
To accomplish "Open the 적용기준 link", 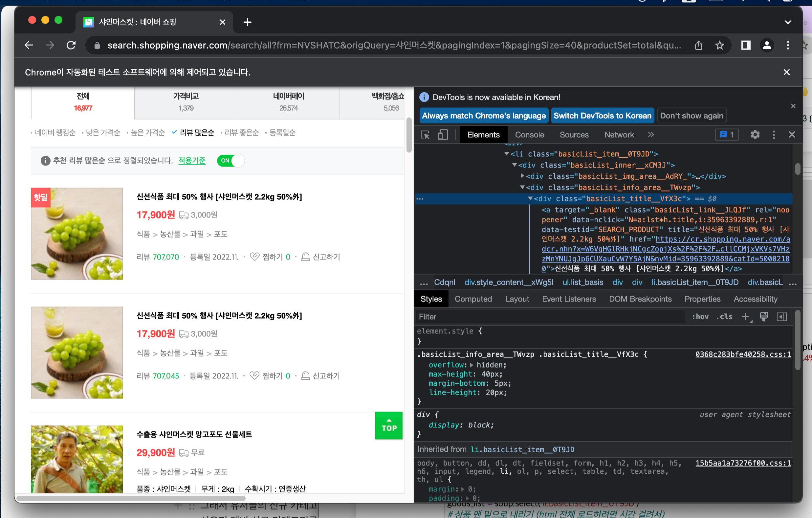I will 192,161.
